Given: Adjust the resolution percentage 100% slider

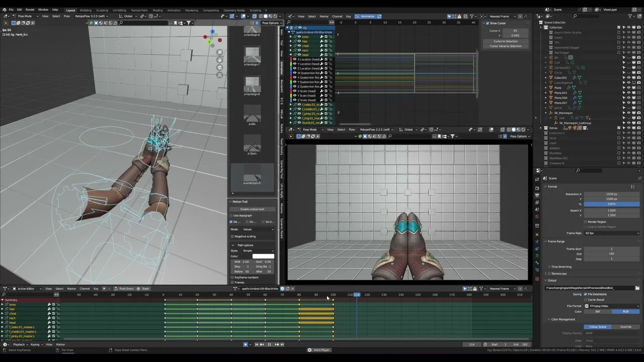Looking at the screenshot, I should 611,204.
